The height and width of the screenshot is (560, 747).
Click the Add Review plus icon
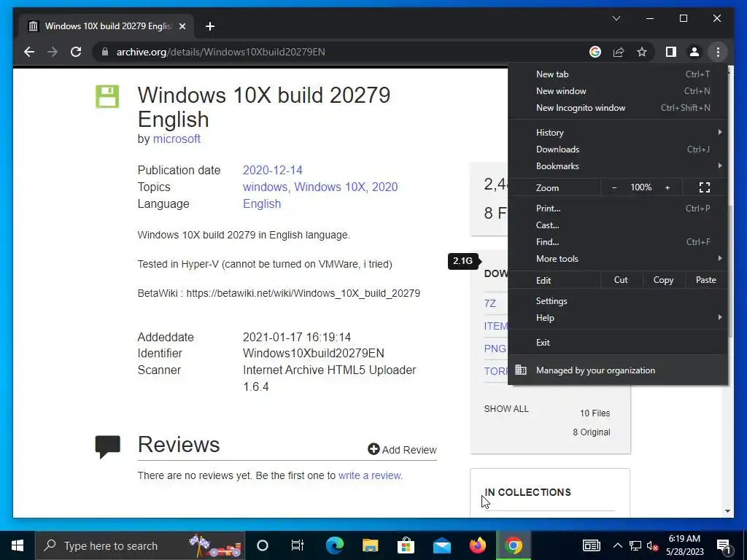pyautogui.click(x=373, y=449)
